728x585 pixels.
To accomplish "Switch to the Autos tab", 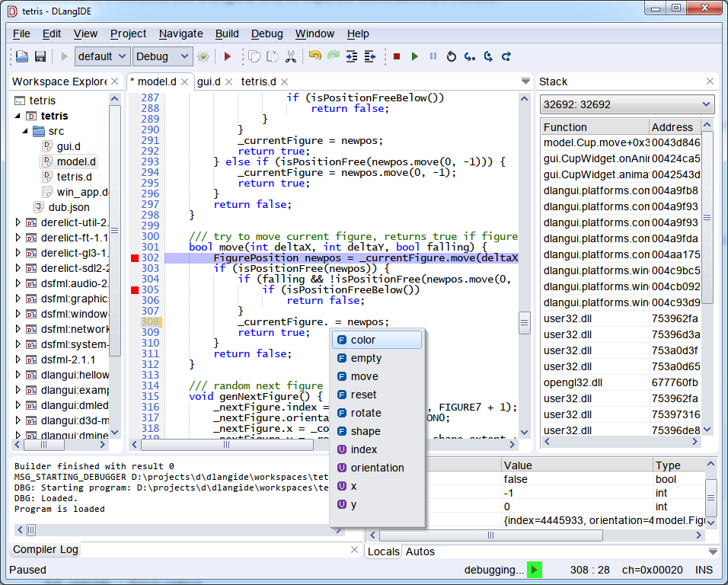I will pos(420,551).
